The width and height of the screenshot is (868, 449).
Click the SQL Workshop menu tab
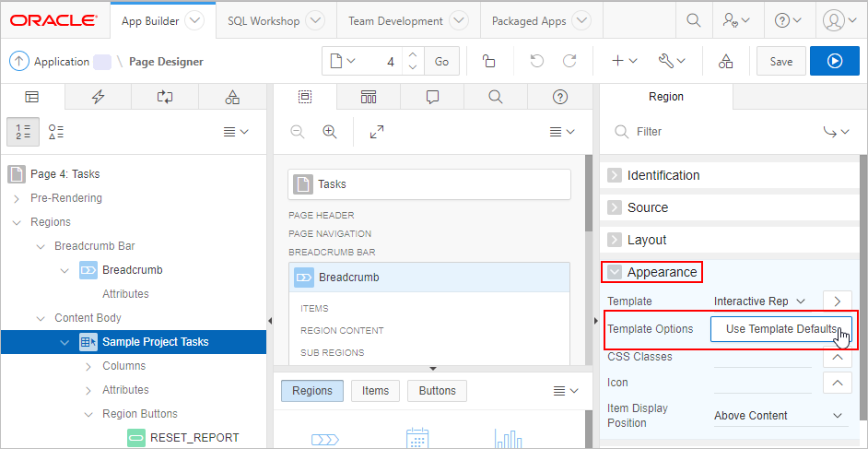click(264, 21)
